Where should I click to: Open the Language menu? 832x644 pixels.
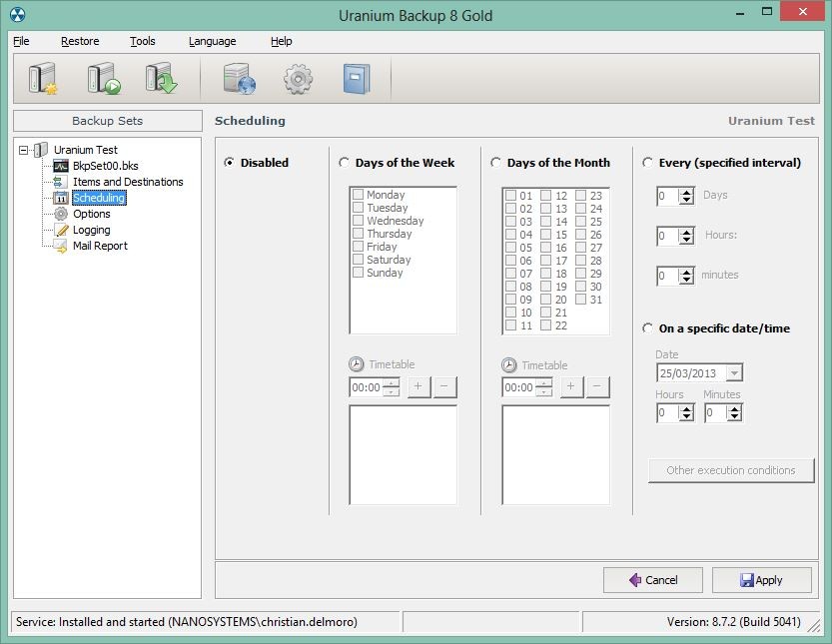[212, 41]
